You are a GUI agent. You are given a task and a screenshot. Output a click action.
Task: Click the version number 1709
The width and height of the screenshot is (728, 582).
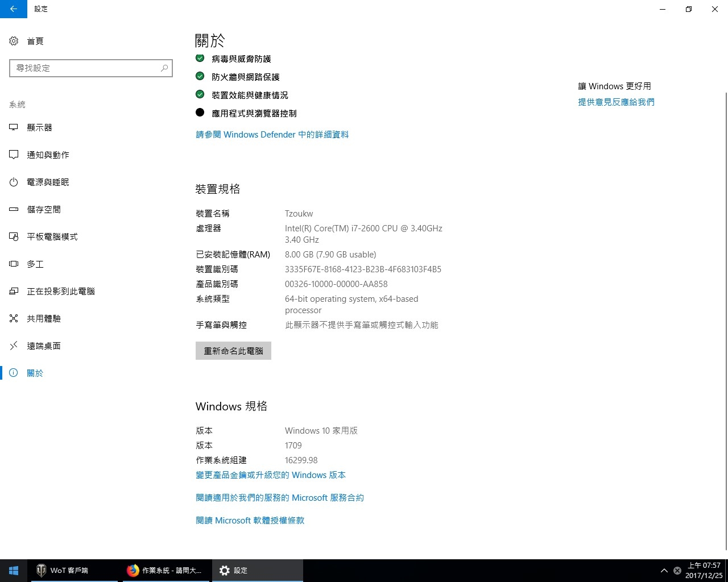click(293, 446)
